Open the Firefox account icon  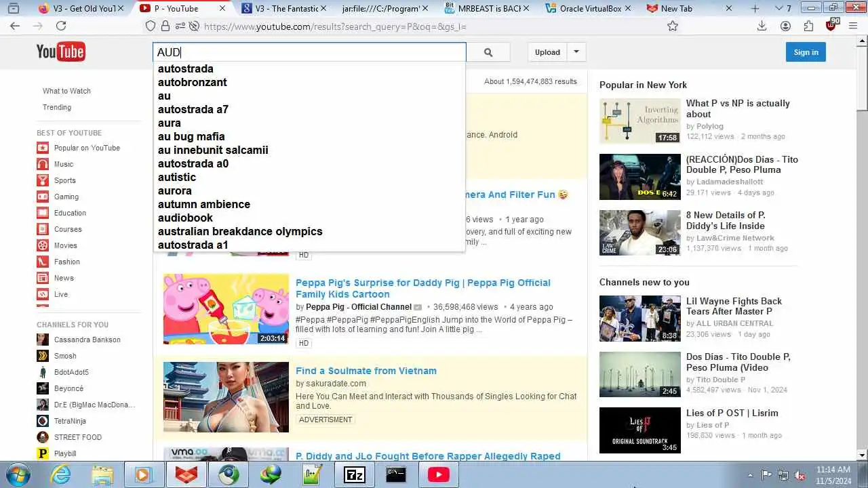tap(785, 26)
